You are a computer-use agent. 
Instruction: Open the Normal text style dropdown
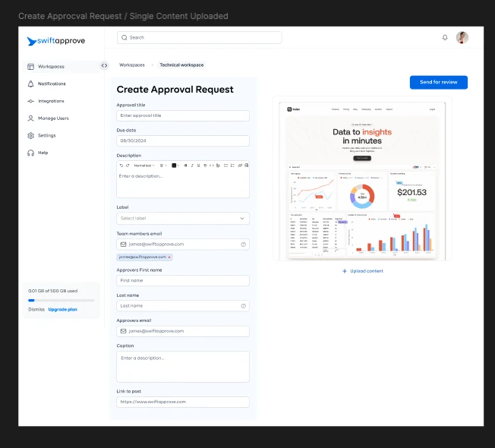(x=144, y=166)
